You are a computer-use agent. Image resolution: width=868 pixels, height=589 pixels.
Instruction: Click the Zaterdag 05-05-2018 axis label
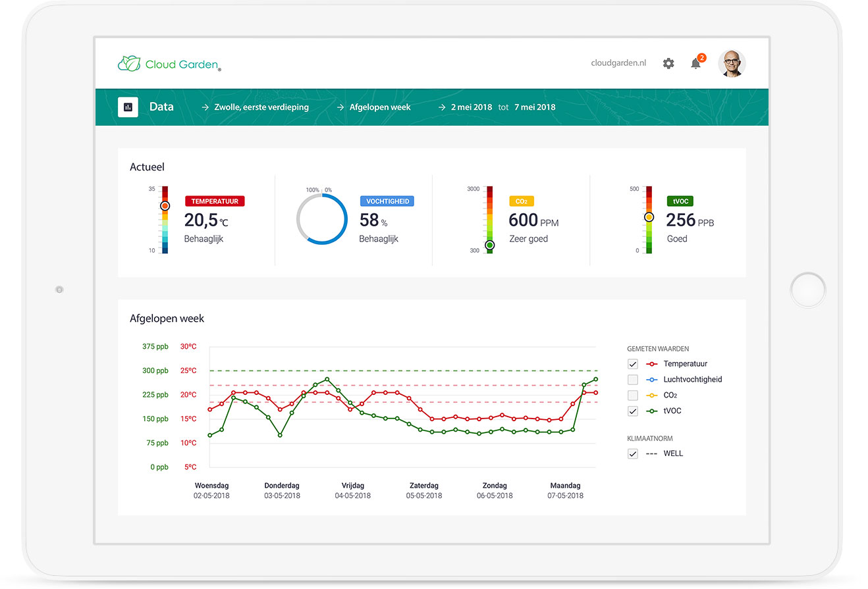point(423,490)
